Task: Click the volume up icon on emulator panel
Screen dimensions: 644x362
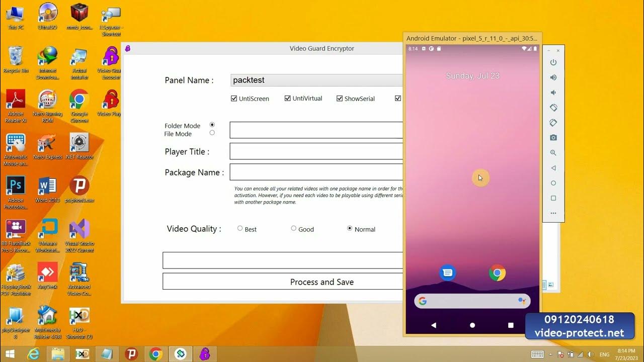Action: tap(553, 77)
